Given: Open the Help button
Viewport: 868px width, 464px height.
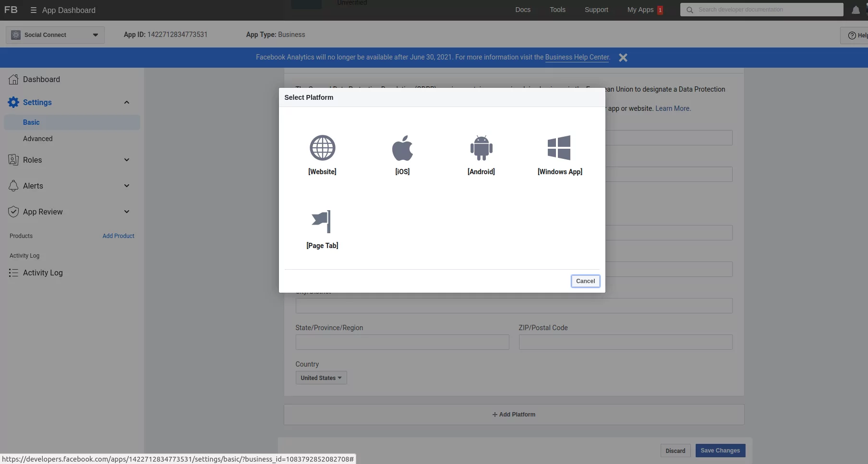Looking at the screenshot, I should click(856, 36).
